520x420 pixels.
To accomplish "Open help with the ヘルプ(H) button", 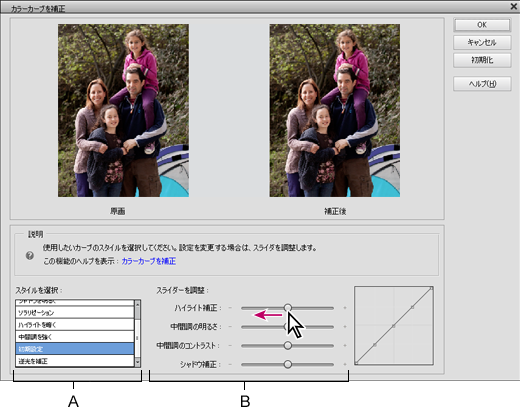I will (482, 84).
